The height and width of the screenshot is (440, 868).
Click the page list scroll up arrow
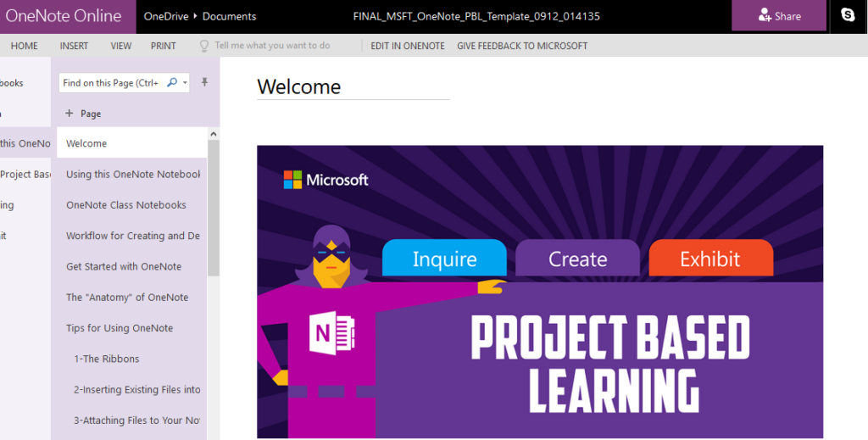click(x=214, y=134)
